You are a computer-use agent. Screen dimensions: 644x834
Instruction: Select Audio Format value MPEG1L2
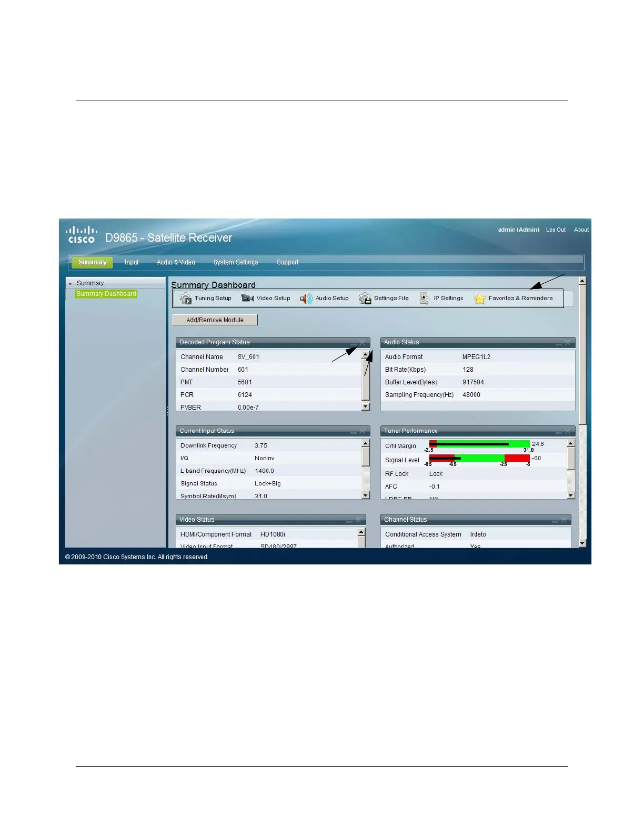[476, 357]
